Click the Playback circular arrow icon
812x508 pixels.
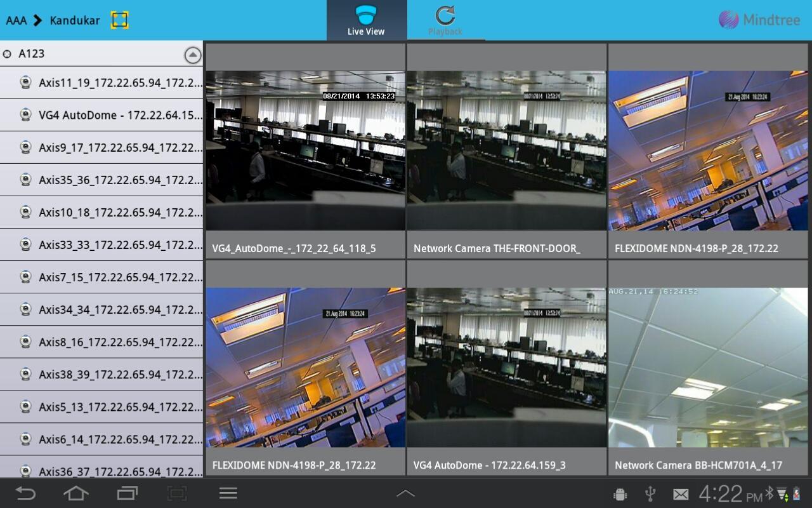[x=445, y=15]
